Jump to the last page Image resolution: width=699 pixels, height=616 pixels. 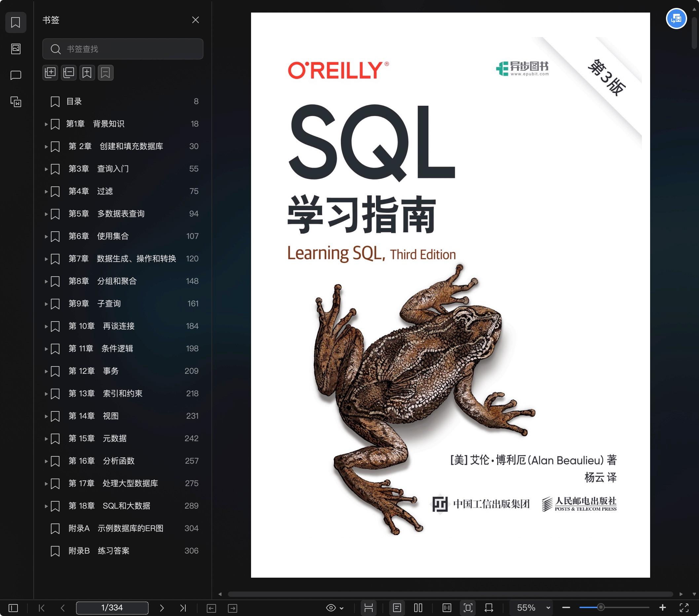pos(183,608)
